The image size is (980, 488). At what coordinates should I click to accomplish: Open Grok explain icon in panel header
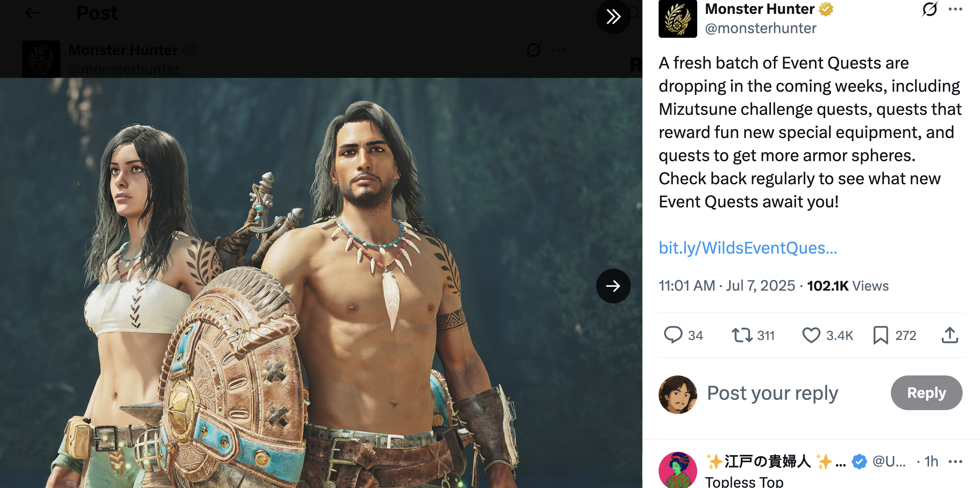pyautogui.click(x=929, y=9)
